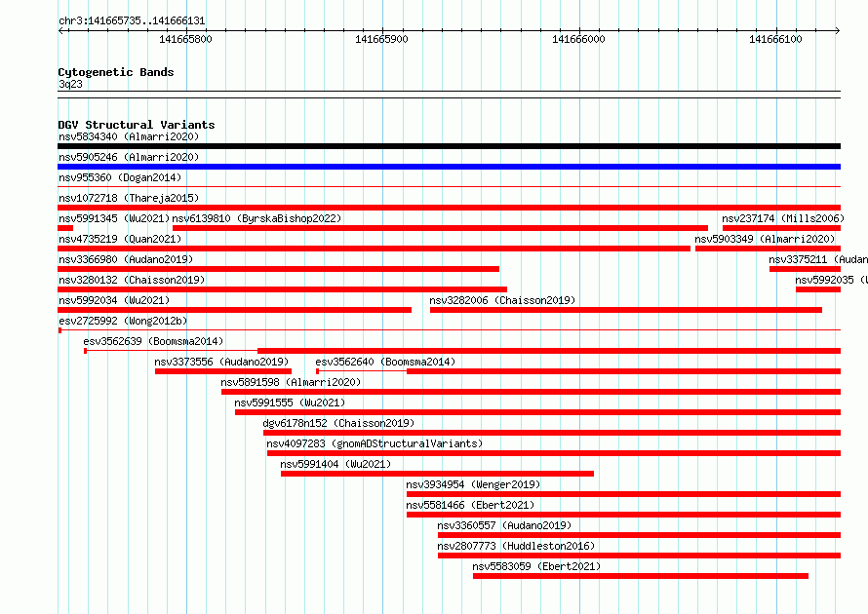Click the nsv5905246 (Almarri2020) label
This screenshot has width=868, height=614.
129,157
